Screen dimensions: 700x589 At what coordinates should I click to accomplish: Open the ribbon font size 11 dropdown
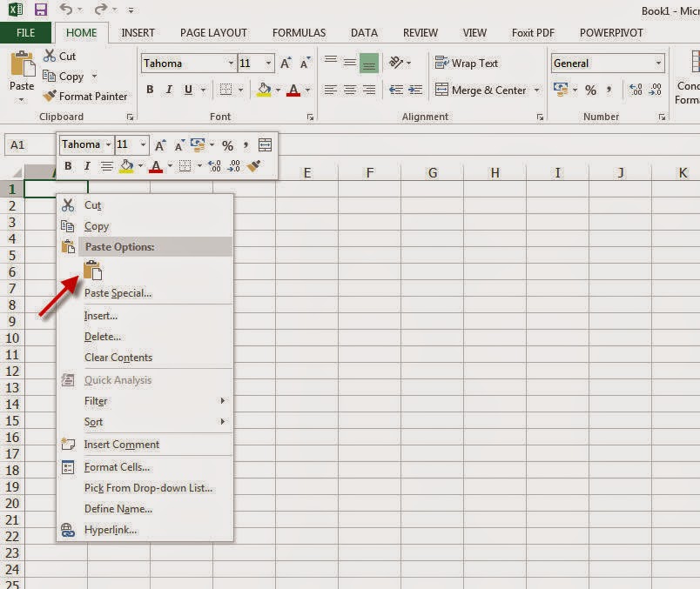click(268, 64)
